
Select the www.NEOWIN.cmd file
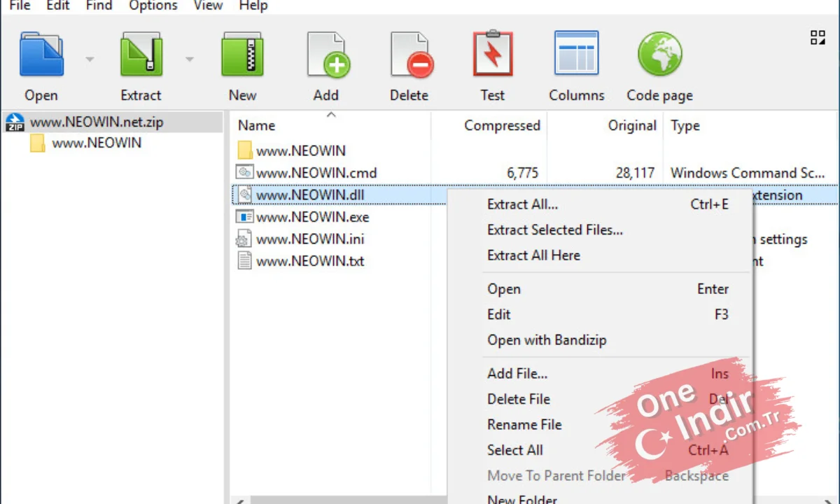pos(316,172)
